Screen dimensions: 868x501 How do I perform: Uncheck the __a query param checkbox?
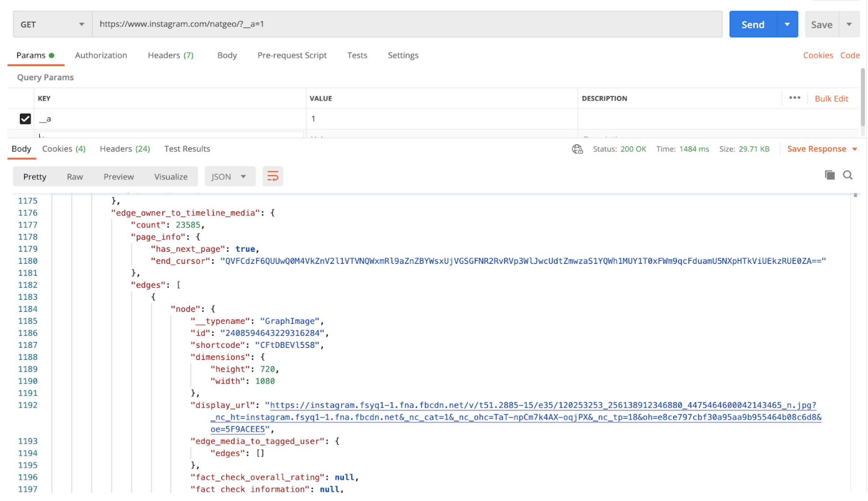25,119
